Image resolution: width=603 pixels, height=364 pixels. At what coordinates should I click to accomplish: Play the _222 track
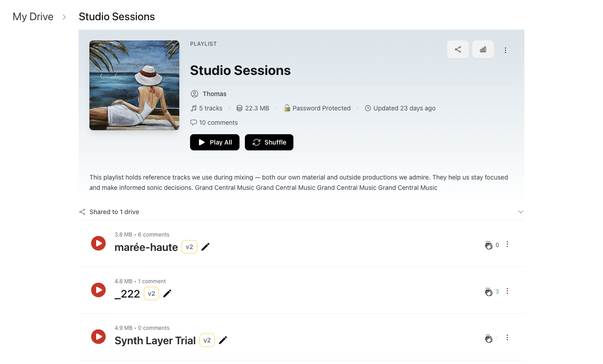pos(98,290)
